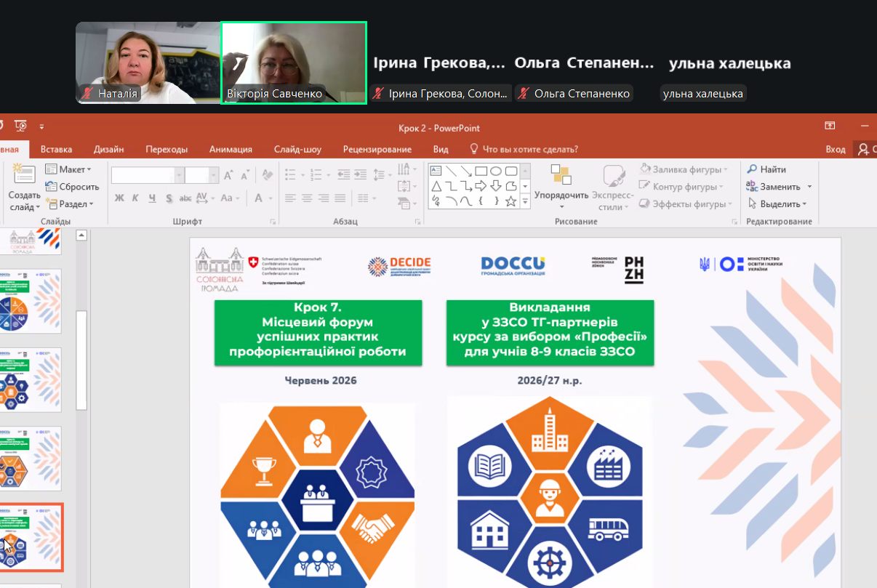
Task: Select the star shape in shapes gallery
Action: [510, 201]
